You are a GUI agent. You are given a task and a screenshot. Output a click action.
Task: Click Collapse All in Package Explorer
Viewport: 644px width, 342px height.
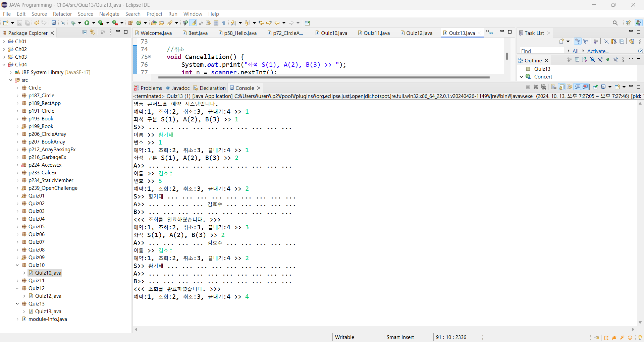85,32
